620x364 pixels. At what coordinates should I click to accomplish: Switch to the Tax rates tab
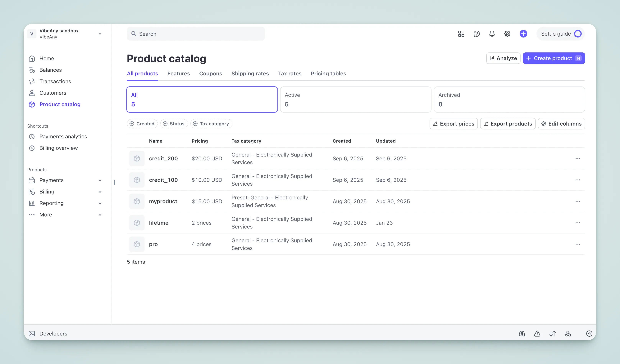(x=289, y=73)
